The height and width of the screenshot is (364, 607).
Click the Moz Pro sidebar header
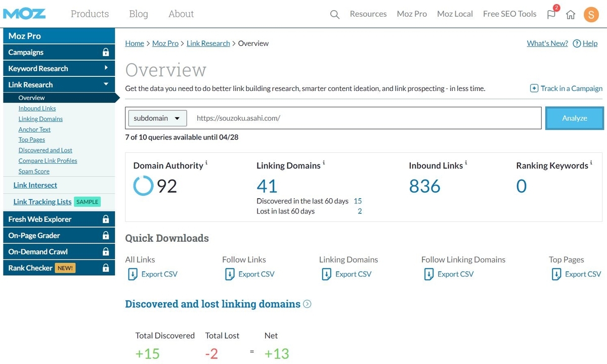(x=59, y=36)
